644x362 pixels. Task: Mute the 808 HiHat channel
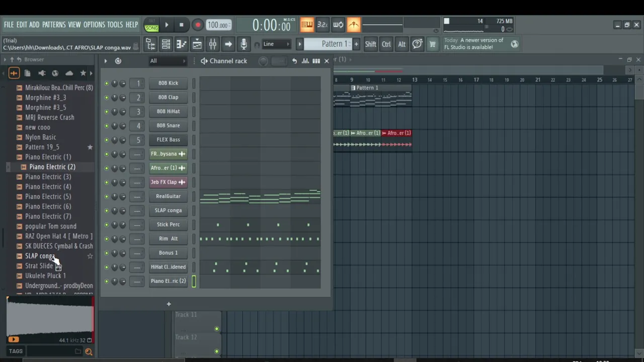[x=106, y=112]
